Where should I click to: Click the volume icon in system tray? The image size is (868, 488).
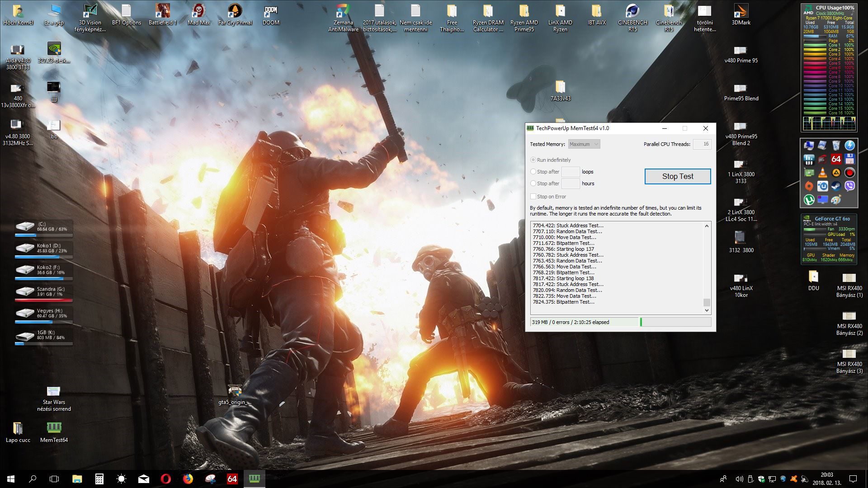tap(739, 479)
